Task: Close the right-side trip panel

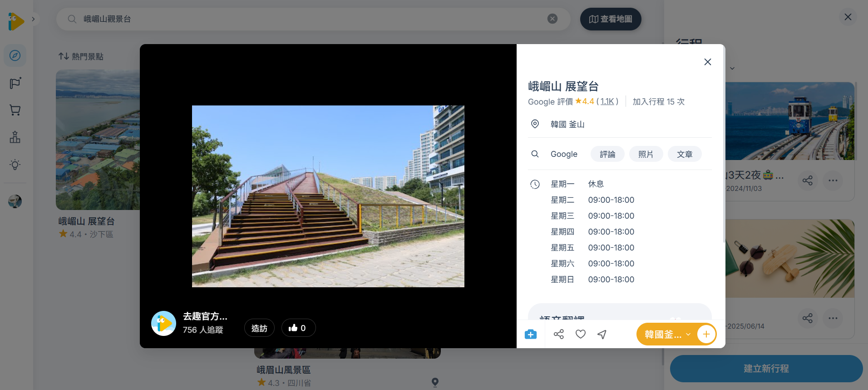Action: tap(848, 17)
